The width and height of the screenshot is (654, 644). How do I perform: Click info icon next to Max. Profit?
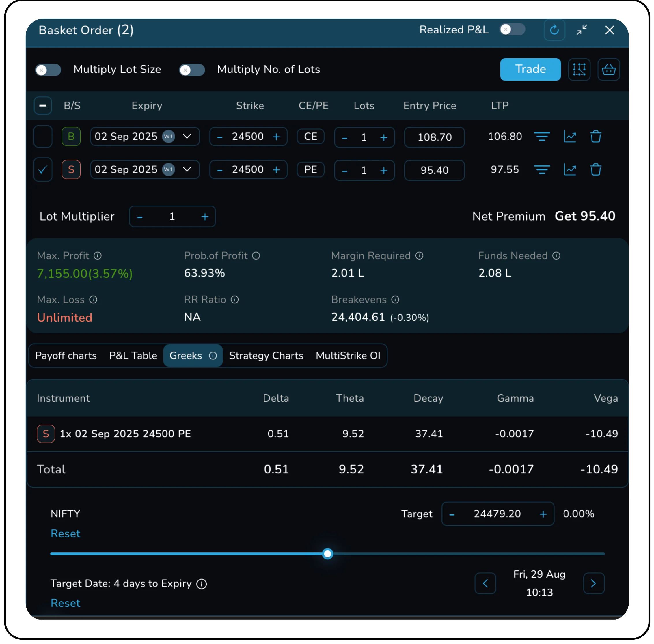(97, 256)
